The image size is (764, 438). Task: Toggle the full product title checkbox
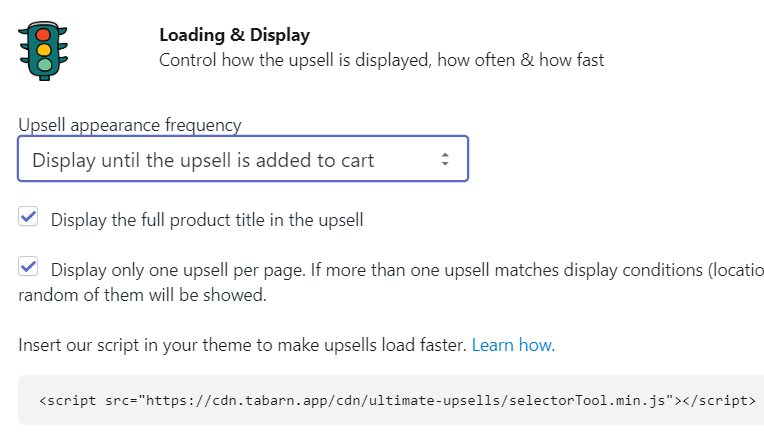29,217
